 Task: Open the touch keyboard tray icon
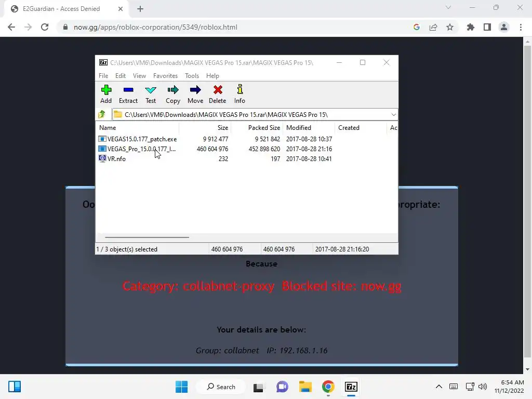(x=454, y=387)
